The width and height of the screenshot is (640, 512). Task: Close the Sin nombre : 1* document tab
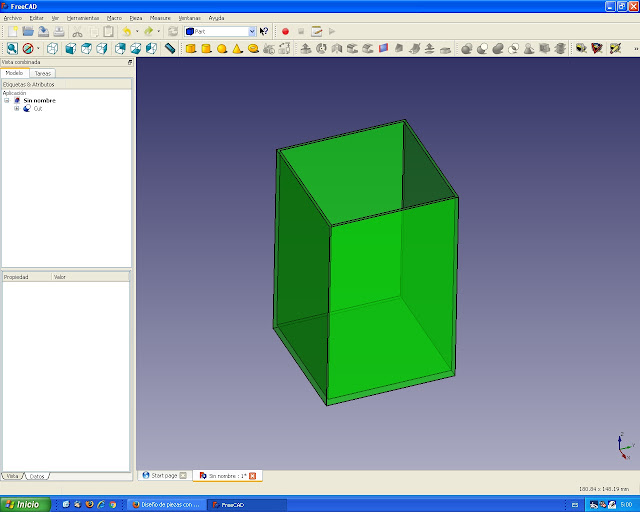pyautogui.click(x=253, y=476)
